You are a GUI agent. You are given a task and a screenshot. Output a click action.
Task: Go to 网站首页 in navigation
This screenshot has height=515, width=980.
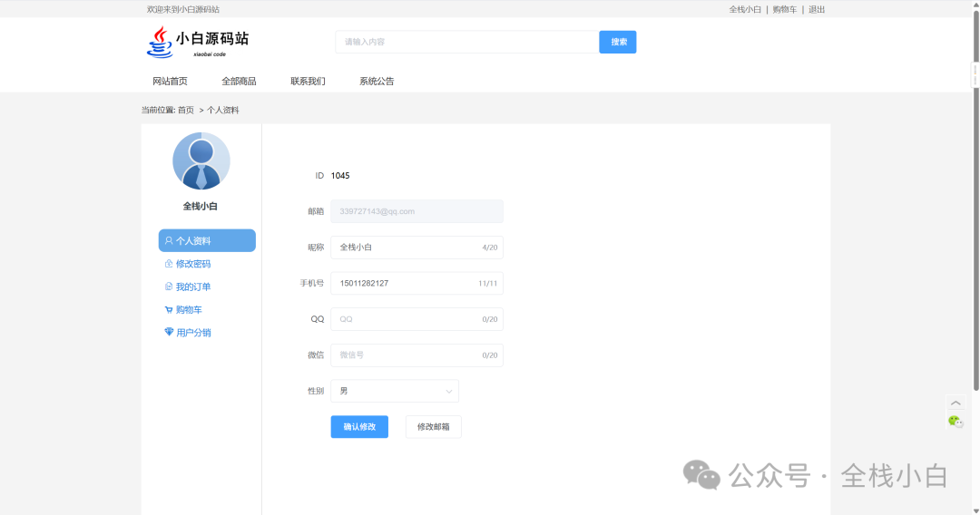tap(170, 82)
